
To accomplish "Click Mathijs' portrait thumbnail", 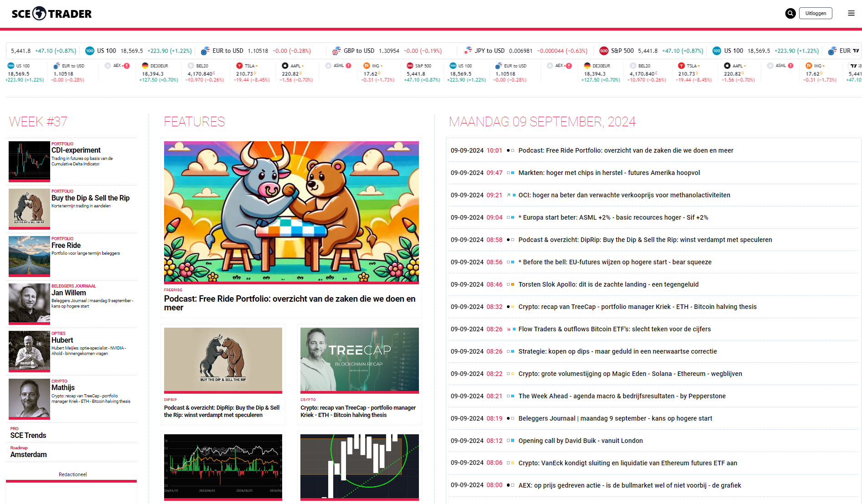I will click(29, 399).
